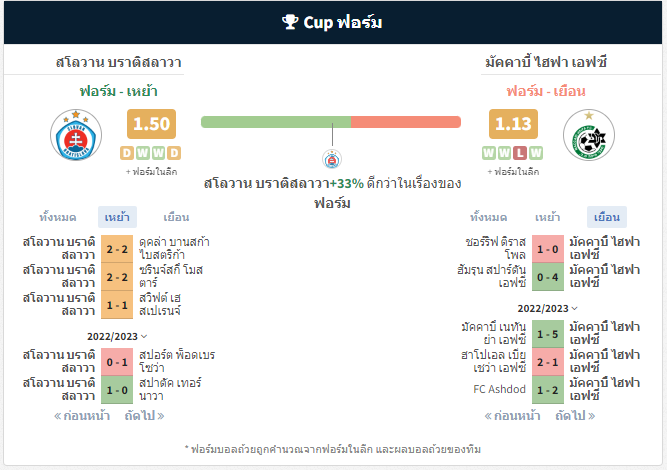Click the Slovan Bratislava club crest logo

[76, 135]
